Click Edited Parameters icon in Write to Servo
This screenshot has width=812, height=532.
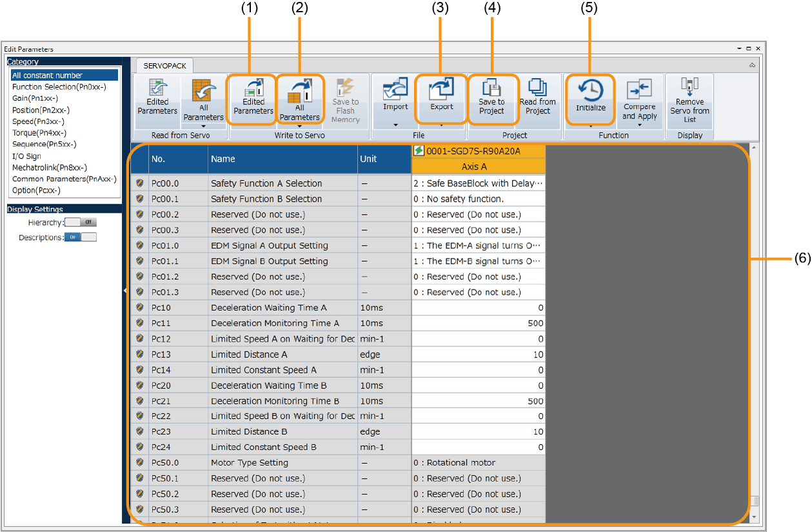coord(253,89)
